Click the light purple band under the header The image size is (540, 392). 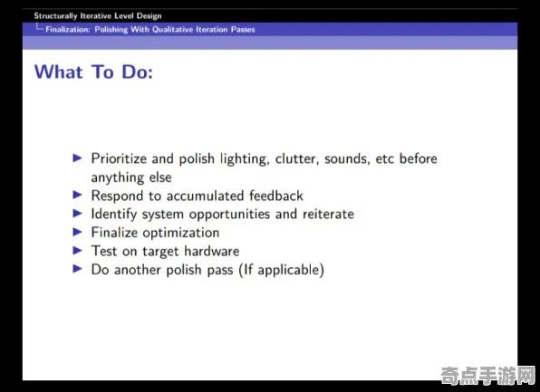pyautogui.click(x=270, y=43)
